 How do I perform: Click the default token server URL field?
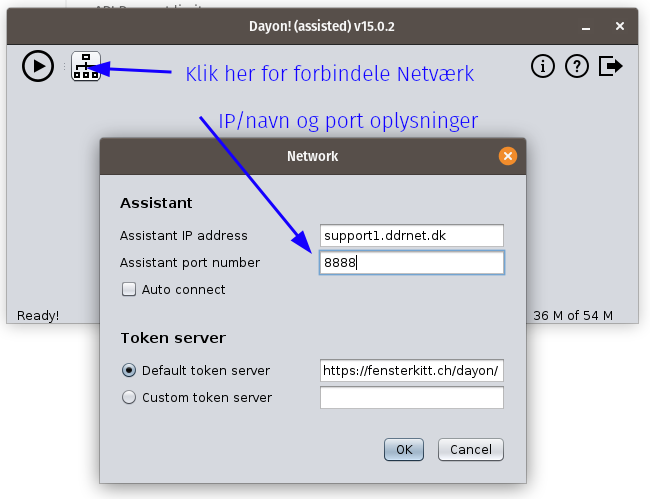[412, 370]
